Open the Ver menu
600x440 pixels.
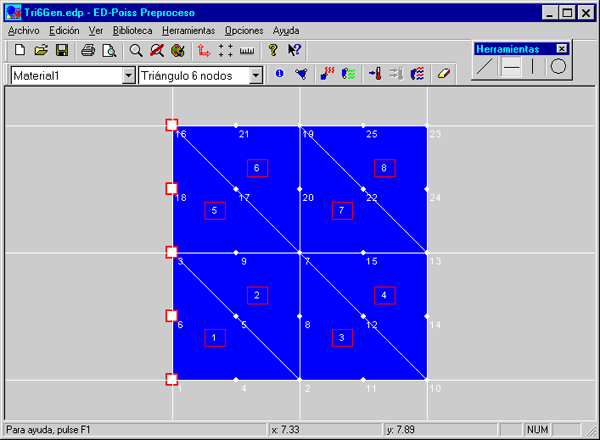(x=96, y=31)
